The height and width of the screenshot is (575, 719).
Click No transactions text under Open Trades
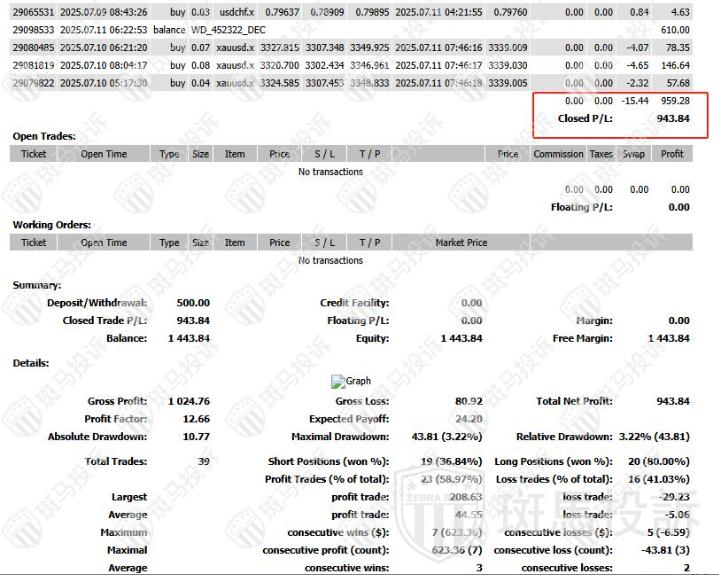pyautogui.click(x=331, y=172)
